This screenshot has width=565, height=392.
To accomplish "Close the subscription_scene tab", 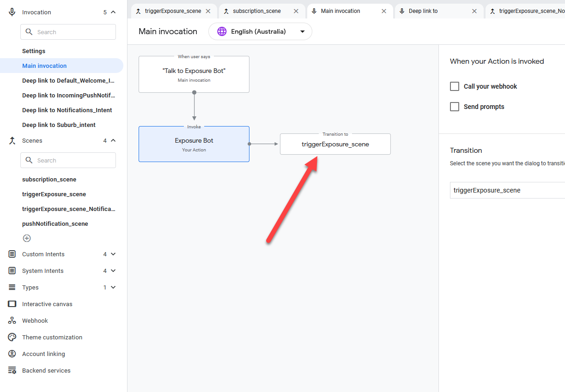I will click(296, 11).
